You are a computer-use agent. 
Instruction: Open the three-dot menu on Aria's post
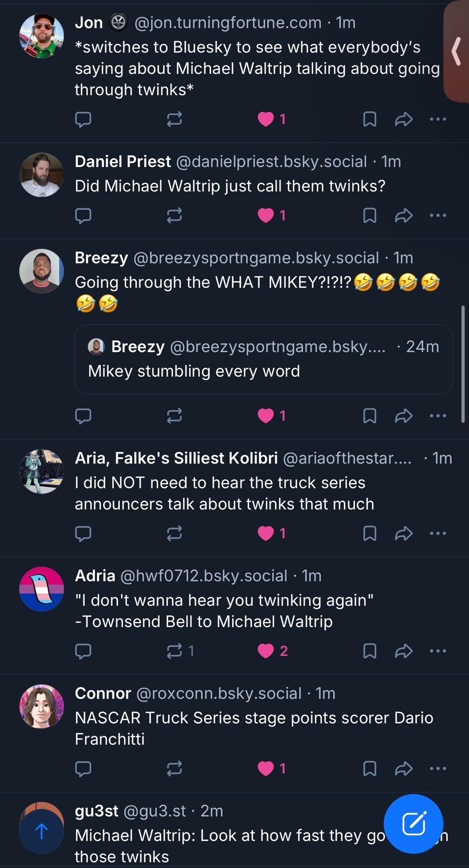click(438, 533)
